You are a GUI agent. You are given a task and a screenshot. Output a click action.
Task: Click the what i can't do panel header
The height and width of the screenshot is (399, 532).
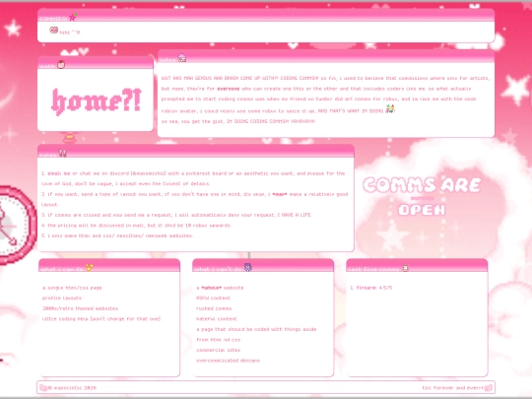click(263, 265)
